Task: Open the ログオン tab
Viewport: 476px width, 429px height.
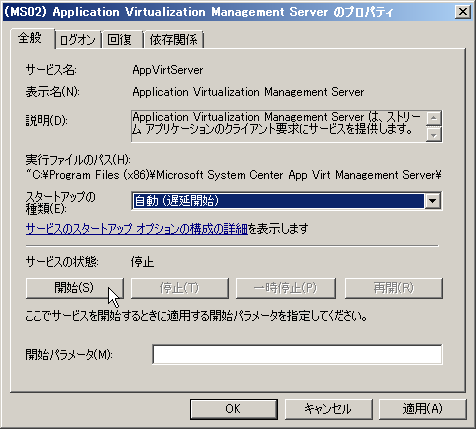Action: pyautogui.click(x=78, y=40)
